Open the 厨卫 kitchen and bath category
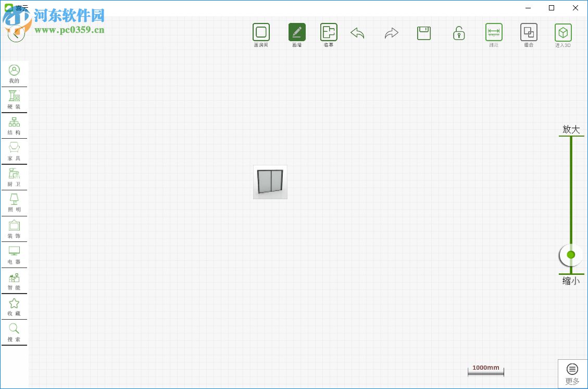Image resolution: width=588 pixels, height=389 pixels. (14, 177)
